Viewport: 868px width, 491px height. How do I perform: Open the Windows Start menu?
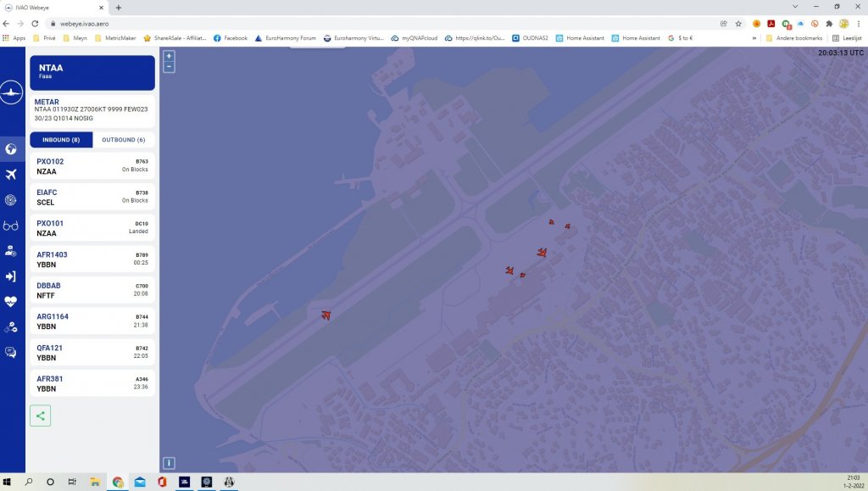click(x=8, y=482)
